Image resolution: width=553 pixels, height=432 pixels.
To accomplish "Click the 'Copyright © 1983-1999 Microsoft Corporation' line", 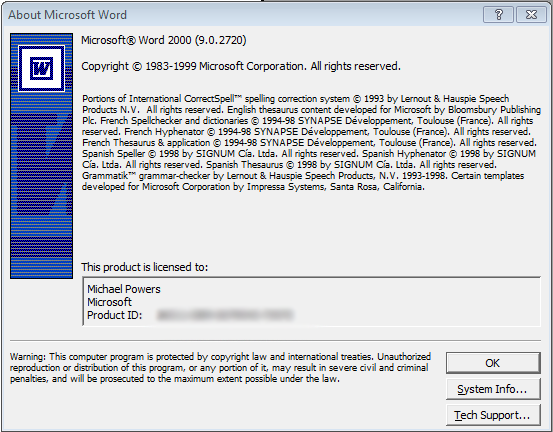I will [x=241, y=66].
